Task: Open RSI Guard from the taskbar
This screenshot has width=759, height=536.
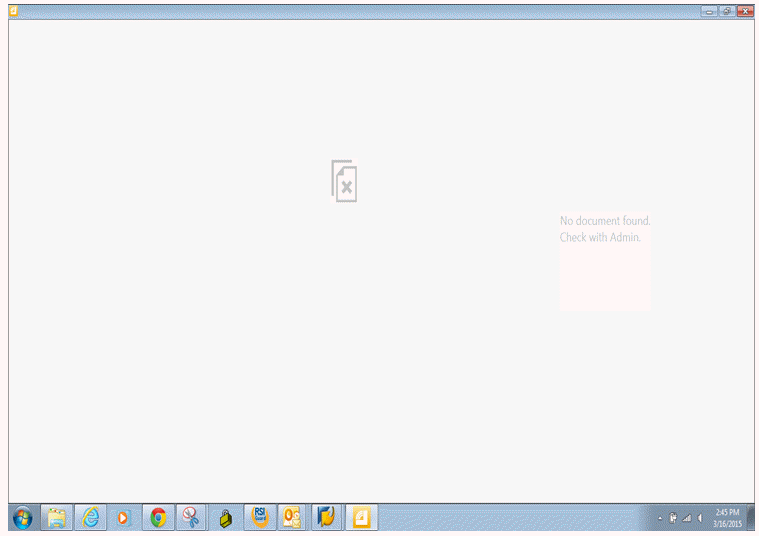Action: (260, 518)
